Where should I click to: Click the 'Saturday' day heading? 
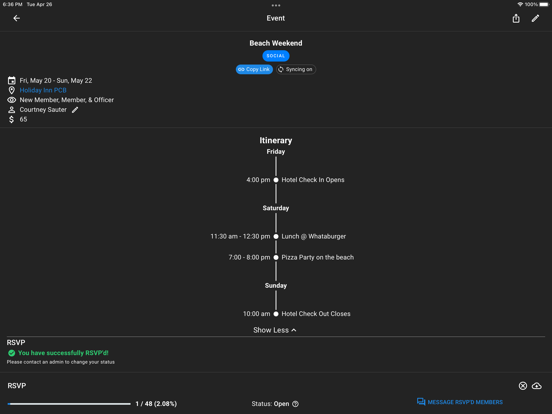[276, 208]
